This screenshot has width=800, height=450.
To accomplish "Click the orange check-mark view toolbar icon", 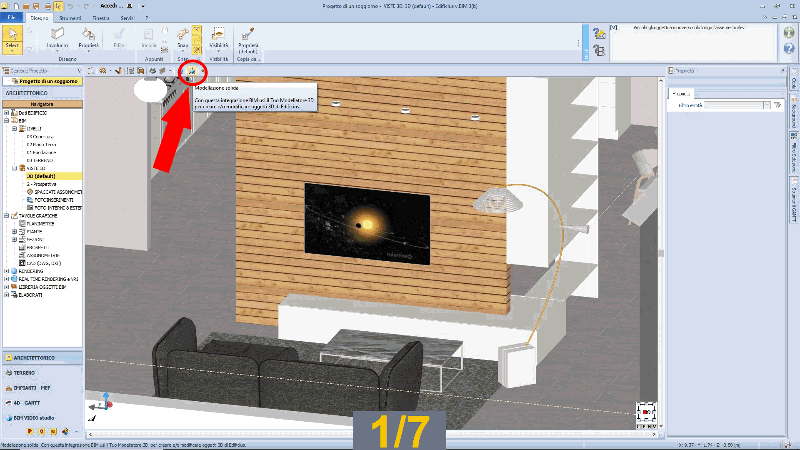I will click(118, 71).
